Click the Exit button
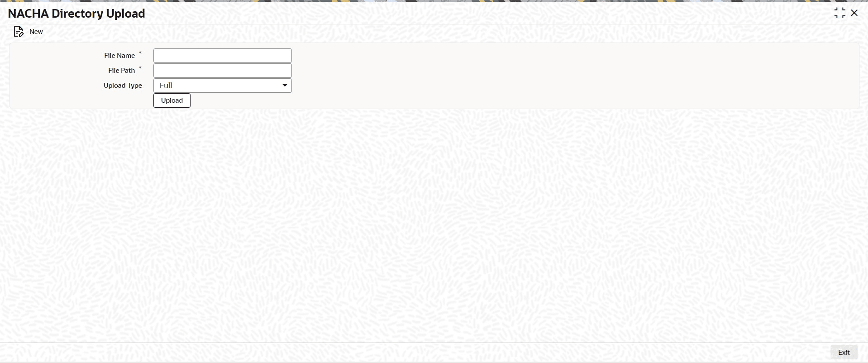This screenshot has height=363, width=868. pyautogui.click(x=844, y=353)
